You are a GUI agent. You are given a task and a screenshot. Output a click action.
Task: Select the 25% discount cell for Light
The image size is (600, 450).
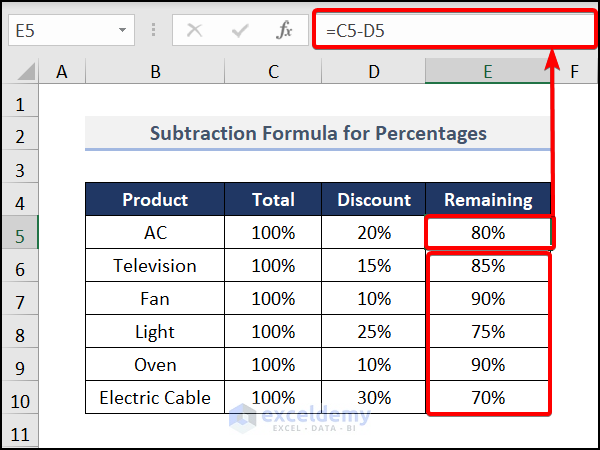coord(374,332)
